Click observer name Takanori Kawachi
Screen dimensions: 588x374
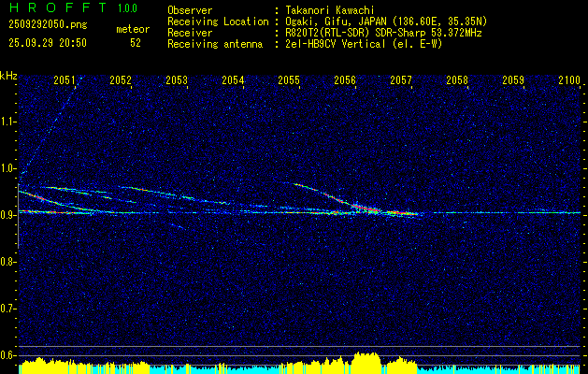pos(330,10)
